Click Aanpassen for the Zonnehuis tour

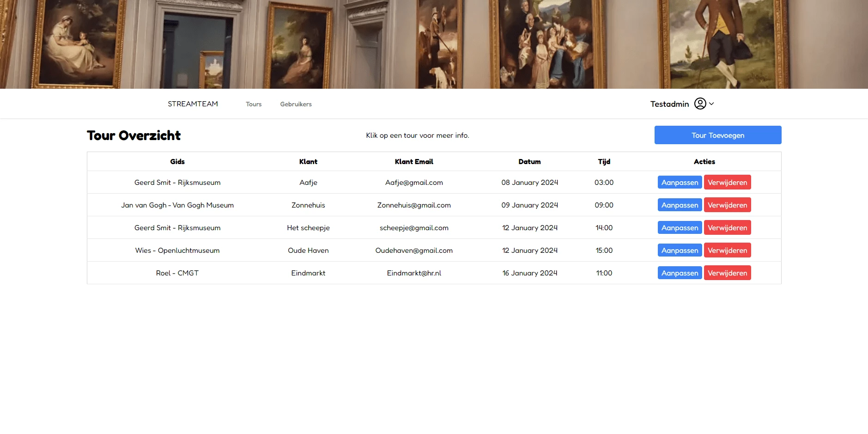point(680,205)
